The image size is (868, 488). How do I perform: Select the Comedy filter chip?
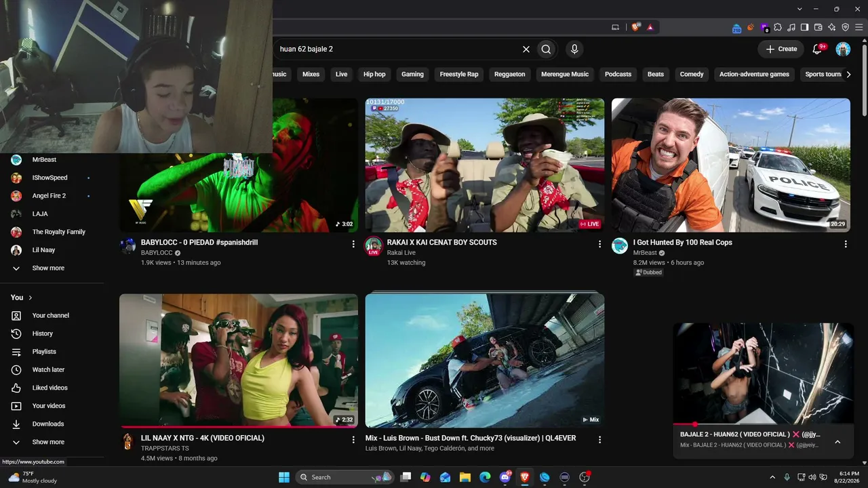coord(692,74)
